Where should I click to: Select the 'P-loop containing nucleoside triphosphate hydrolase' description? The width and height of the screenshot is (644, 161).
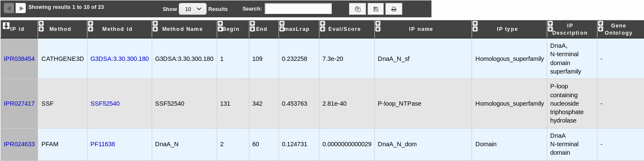click(567, 104)
